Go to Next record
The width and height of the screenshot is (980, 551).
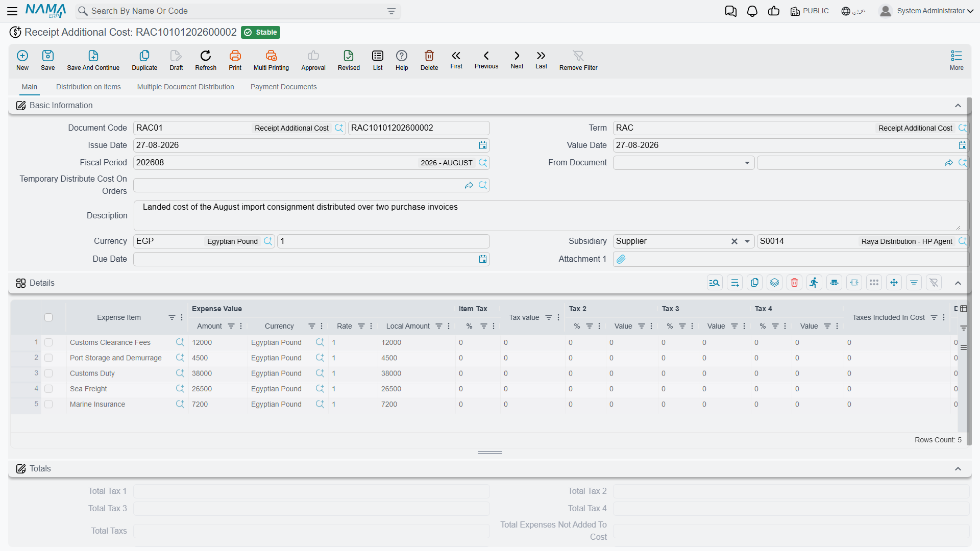tap(517, 60)
